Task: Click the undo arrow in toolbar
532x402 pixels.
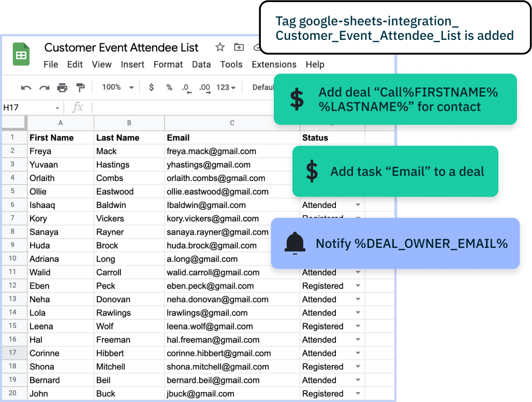Action: (26, 87)
